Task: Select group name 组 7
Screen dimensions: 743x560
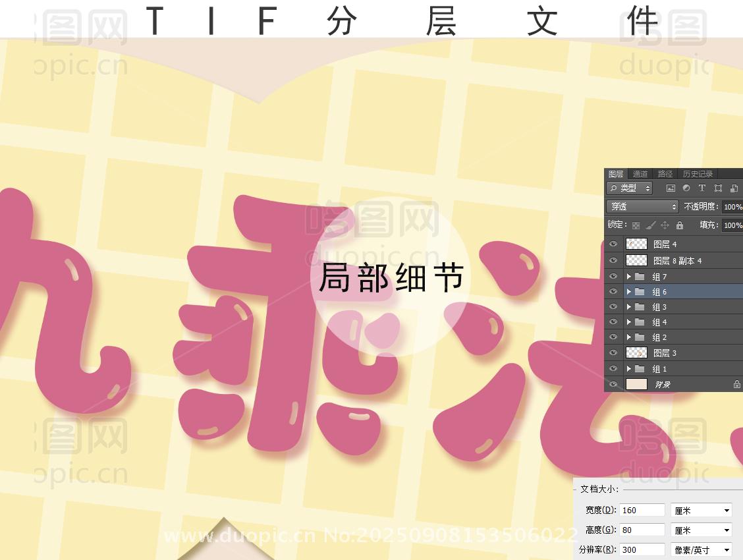Action: point(659,277)
